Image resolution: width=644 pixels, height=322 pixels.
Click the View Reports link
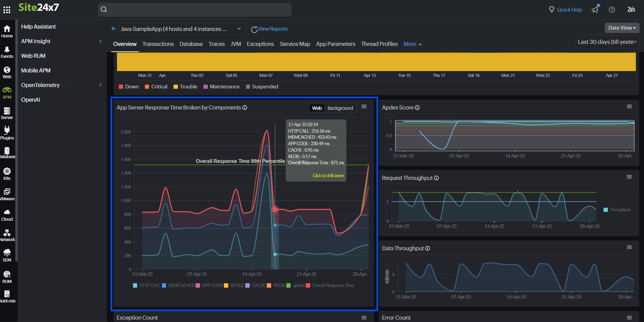pos(272,29)
